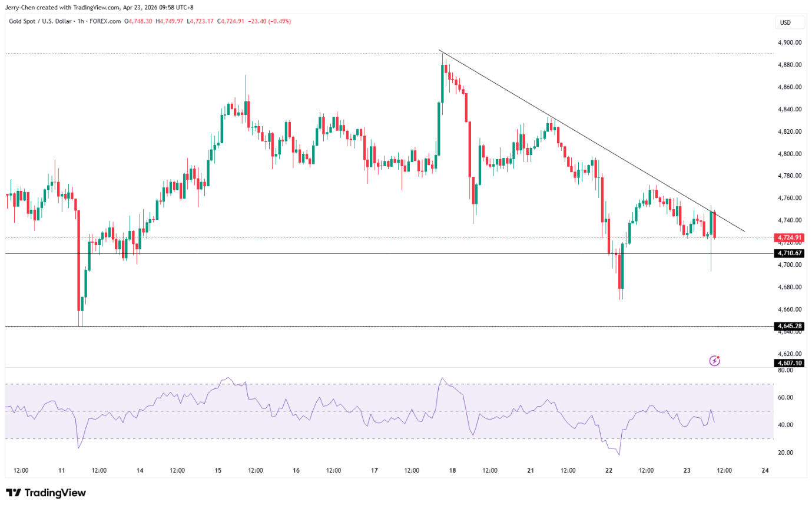Click the purple lightning event icon

coord(715,360)
